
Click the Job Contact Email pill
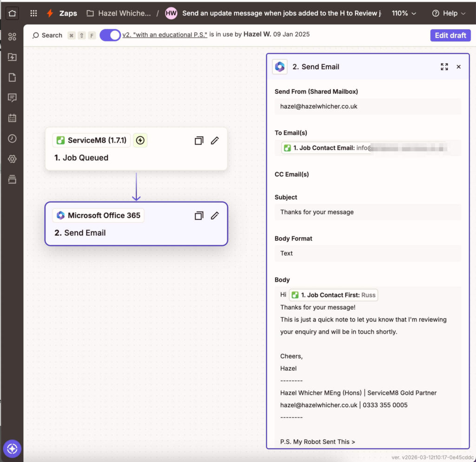[364, 148]
